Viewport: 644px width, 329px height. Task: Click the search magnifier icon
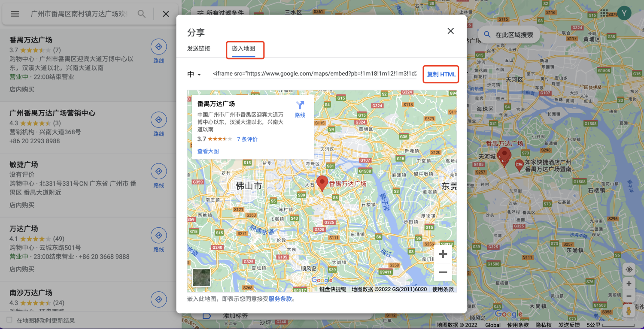141,14
